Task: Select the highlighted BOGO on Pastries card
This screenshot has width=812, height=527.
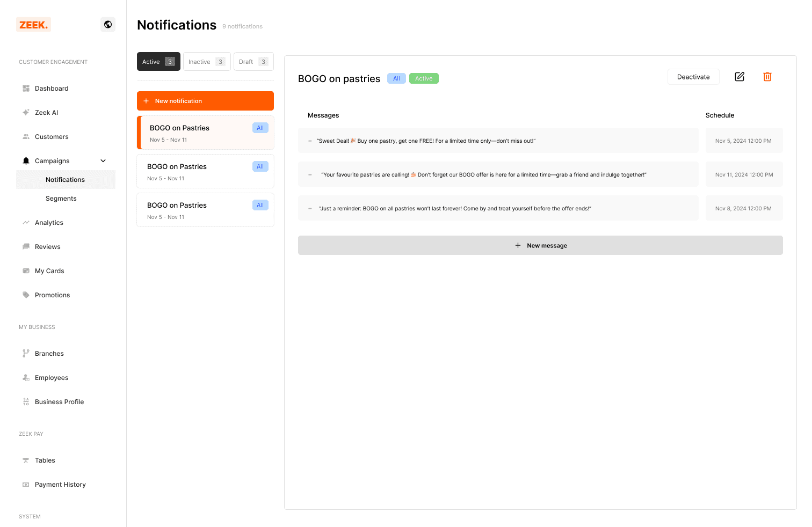Action: pyautogui.click(x=205, y=133)
